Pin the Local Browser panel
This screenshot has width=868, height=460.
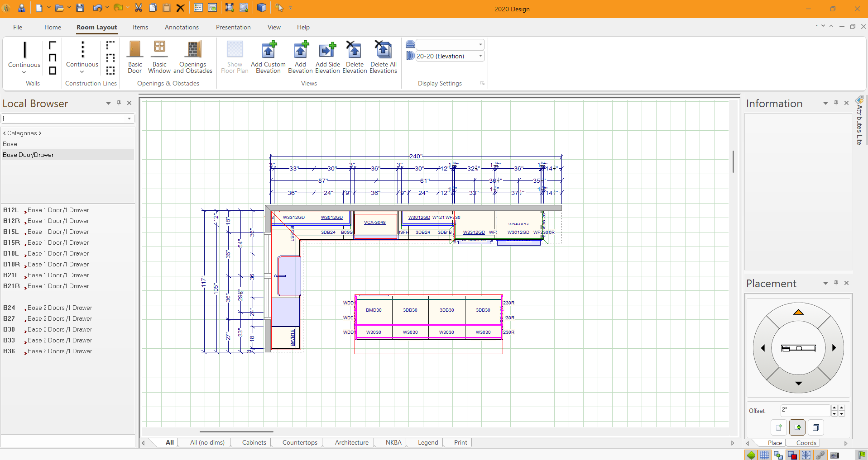pyautogui.click(x=119, y=103)
